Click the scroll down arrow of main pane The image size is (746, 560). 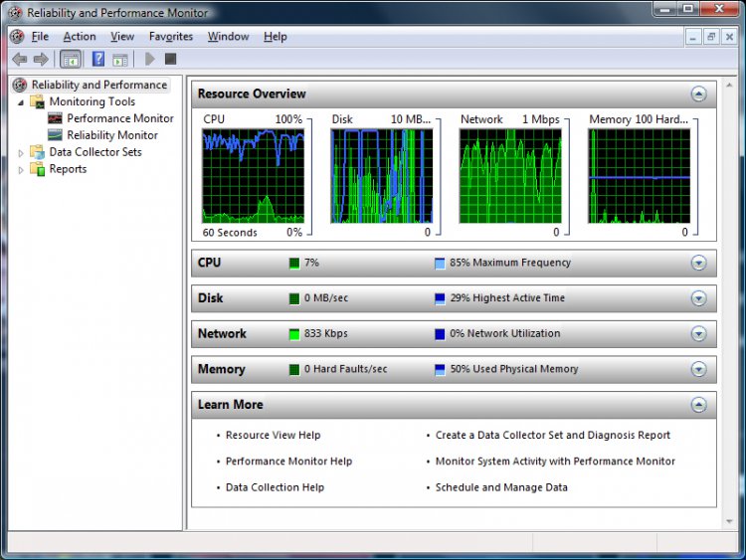pyautogui.click(x=729, y=522)
